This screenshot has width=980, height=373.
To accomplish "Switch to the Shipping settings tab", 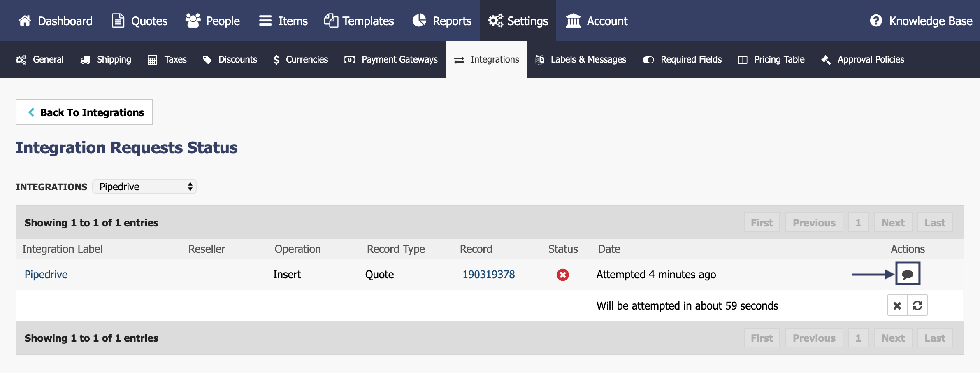I will (106, 60).
